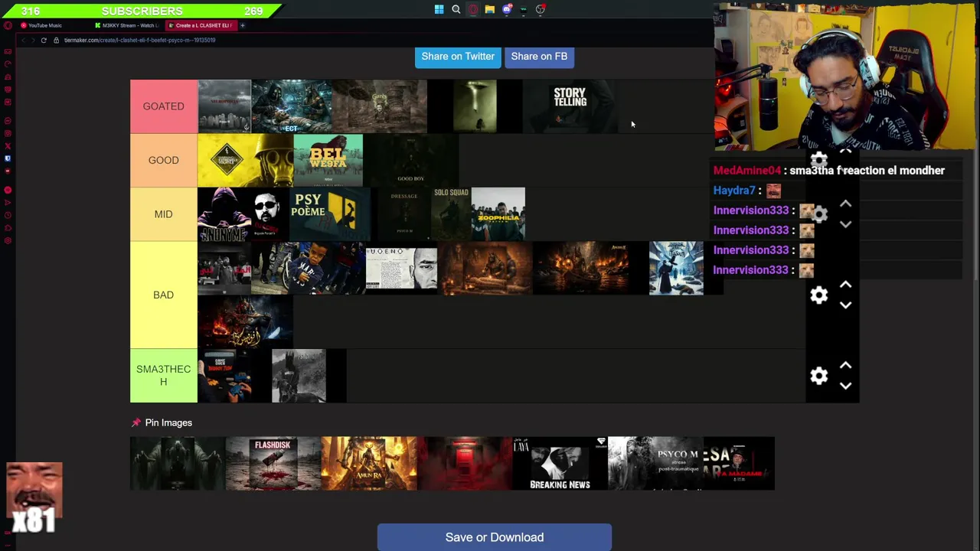
Task: Edit the green SMA3THECH tier label
Action: 164,375
